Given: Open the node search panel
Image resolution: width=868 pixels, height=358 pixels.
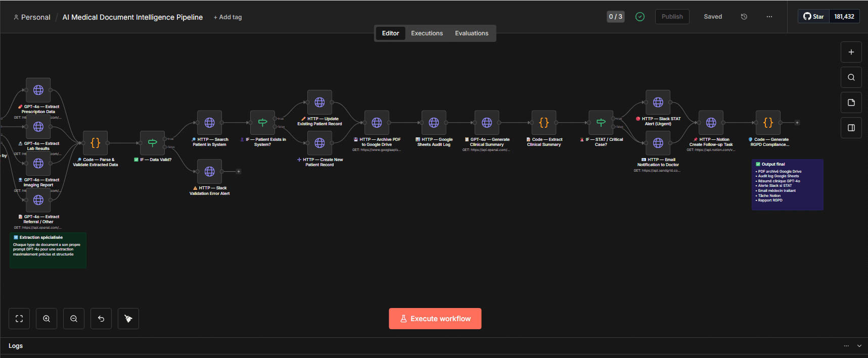Looking at the screenshot, I should pos(851,77).
